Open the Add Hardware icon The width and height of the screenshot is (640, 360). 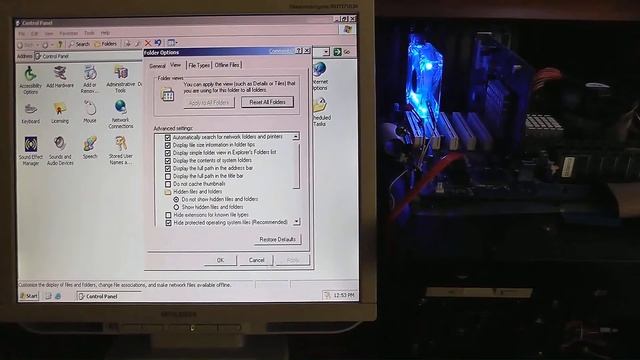(x=60, y=77)
